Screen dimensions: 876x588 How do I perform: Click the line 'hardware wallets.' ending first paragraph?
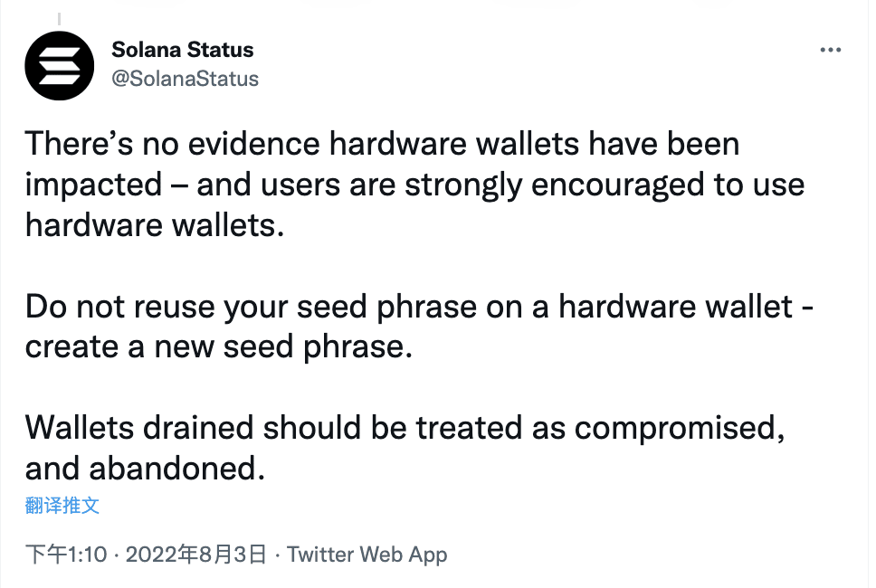click(155, 225)
